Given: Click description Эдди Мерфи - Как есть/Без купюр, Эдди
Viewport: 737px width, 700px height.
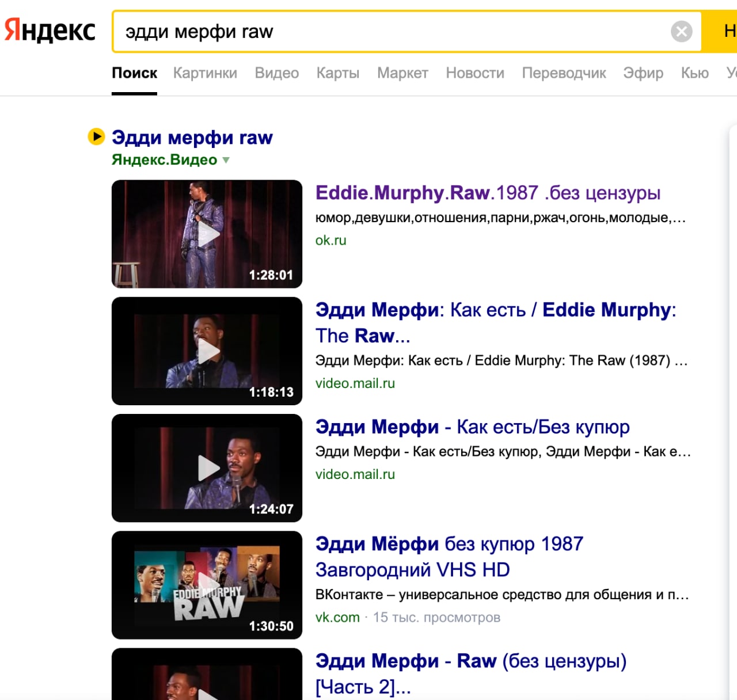Looking at the screenshot, I should tap(503, 451).
